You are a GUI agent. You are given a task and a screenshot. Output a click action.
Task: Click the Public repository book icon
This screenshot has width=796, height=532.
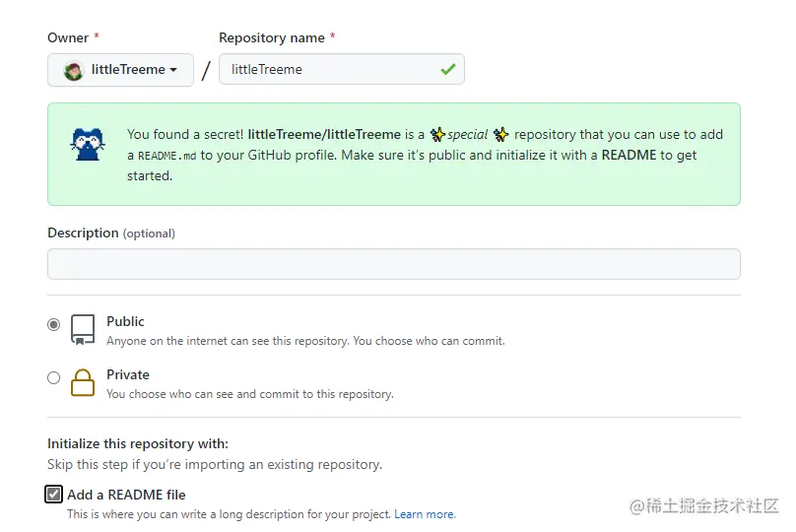(83, 330)
